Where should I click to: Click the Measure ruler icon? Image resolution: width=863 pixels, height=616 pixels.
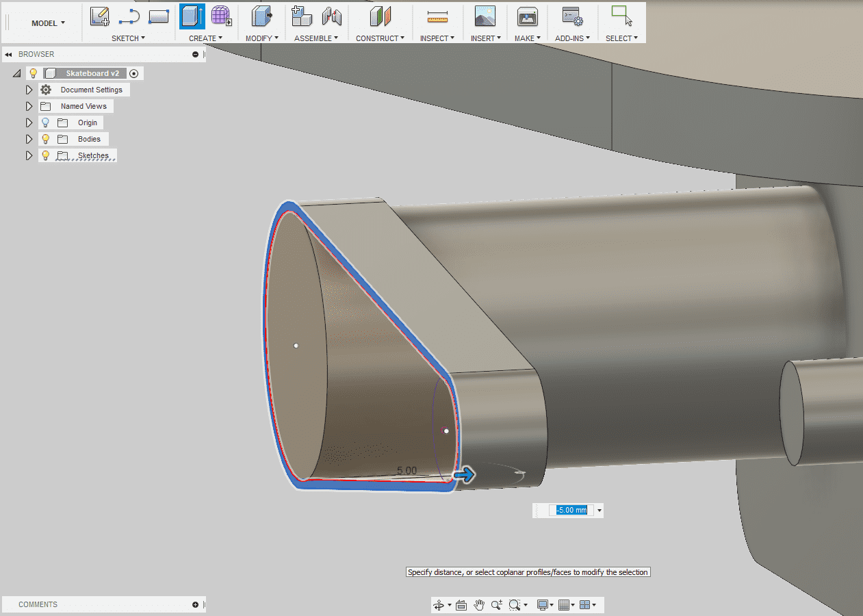tap(437, 16)
